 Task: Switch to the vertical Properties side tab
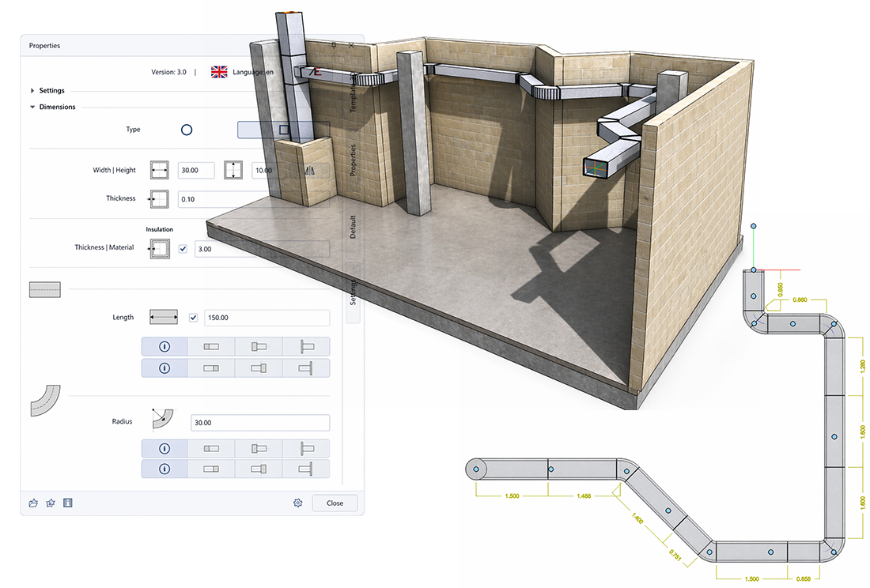pyautogui.click(x=353, y=160)
